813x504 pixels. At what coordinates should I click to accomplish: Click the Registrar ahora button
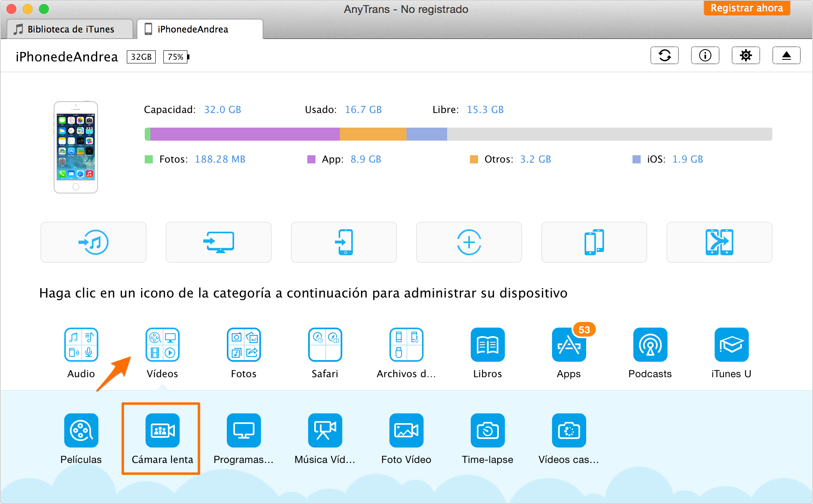(747, 8)
